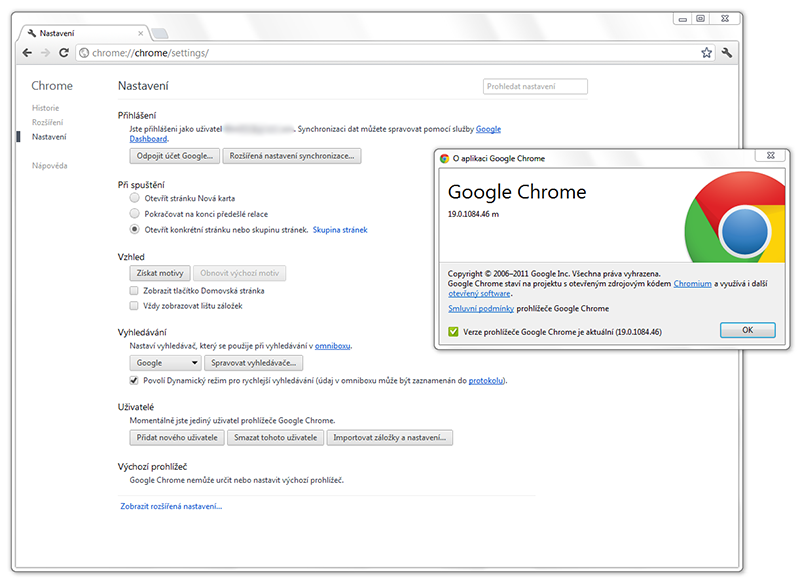800x585 pixels.
Task: Select the Nastavení browser tab
Action: [x=84, y=33]
